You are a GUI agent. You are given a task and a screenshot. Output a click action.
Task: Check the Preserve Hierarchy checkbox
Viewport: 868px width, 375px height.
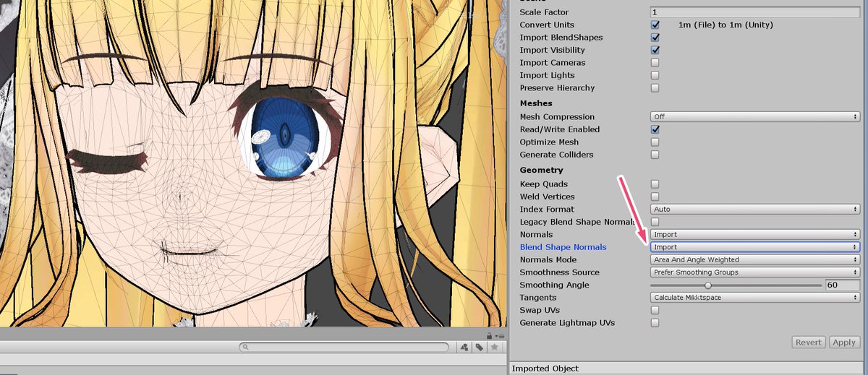(x=655, y=88)
